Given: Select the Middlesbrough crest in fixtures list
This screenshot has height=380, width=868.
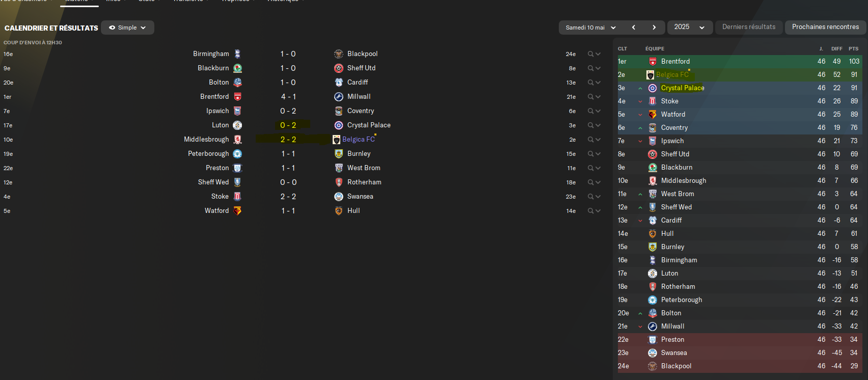Looking at the screenshot, I should pyautogui.click(x=237, y=140).
